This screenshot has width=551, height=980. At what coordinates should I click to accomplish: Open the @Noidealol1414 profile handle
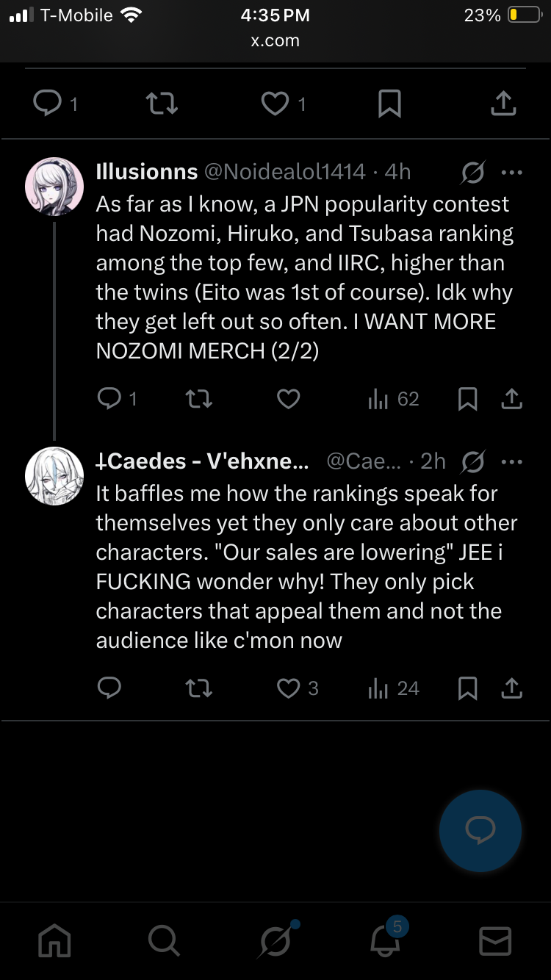[284, 172]
